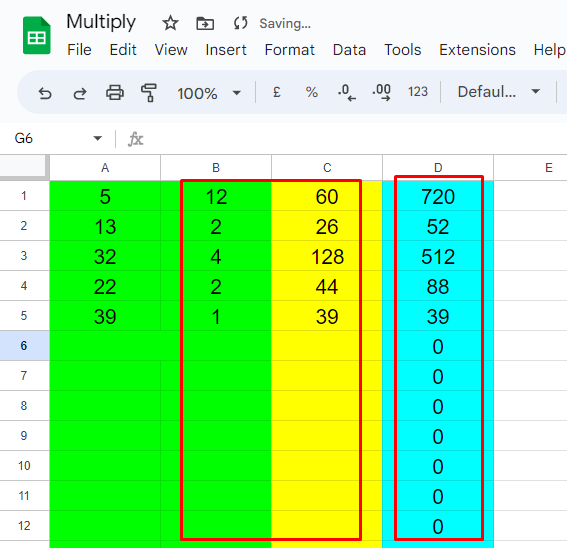567x548 pixels.
Task: Open the Data menu
Action: tap(349, 50)
